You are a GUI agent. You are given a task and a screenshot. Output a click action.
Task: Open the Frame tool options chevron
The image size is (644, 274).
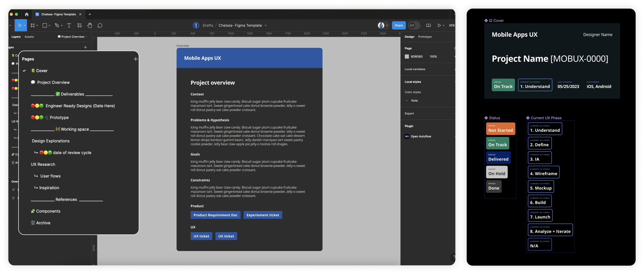point(37,26)
